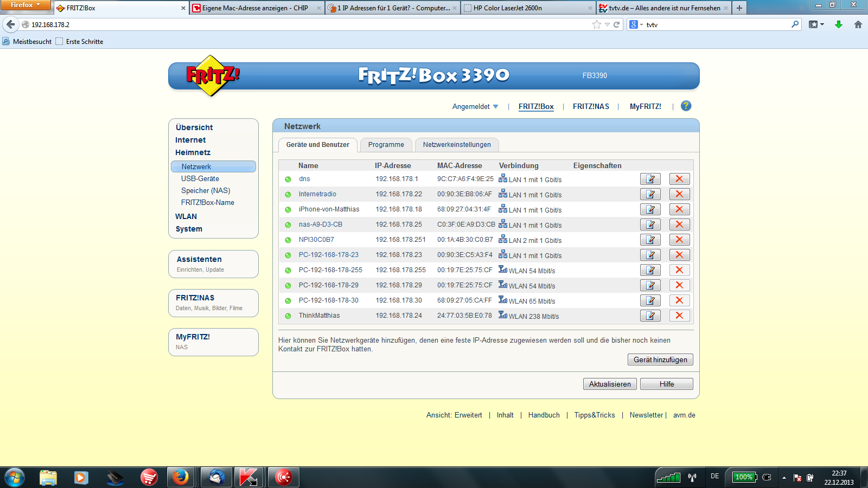This screenshot has height=488, width=868.
Task: Click the FRITZ! logo
Action: [x=213, y=76]
